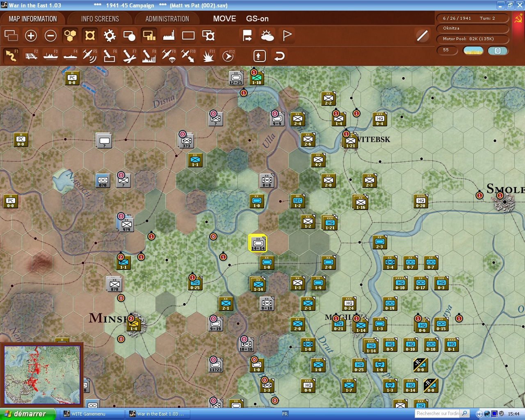Select the HQ 0-9 unit counter
Image resolution: width=525 pixels, height=420 pixels.
click(x=308, y=386)
